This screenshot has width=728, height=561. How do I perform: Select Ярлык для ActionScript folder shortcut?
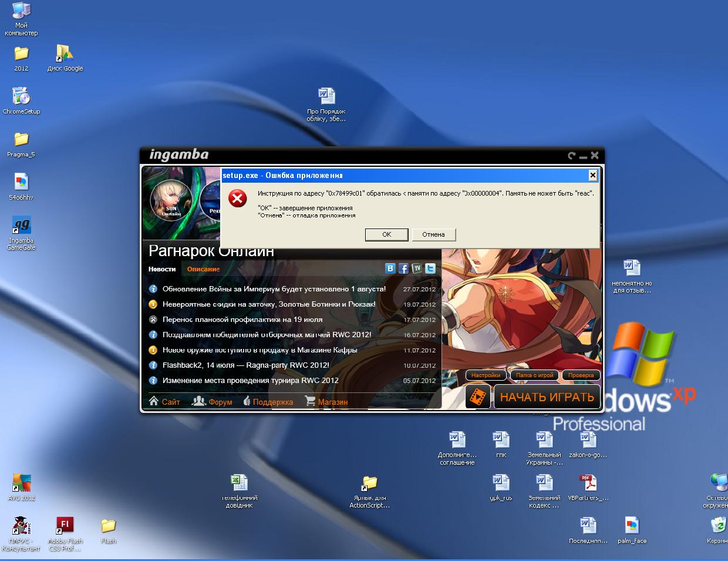[369, 492]
